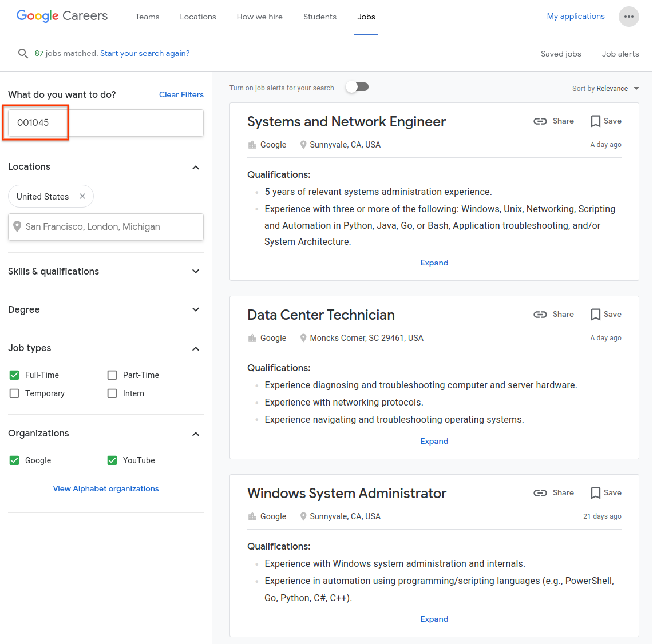Screen dimensions: 653x644
Task: Uncheck the YouTube organization checkbox
Action: click(x=112, y=460)
